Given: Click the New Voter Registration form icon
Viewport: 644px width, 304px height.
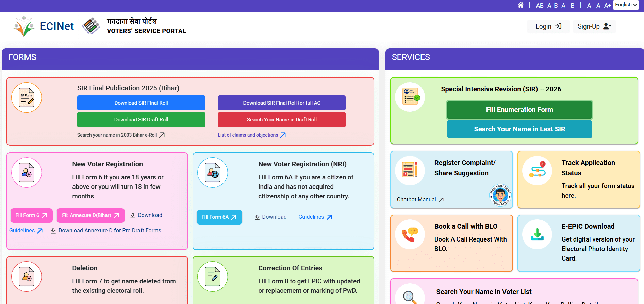Looking at the screenshot, I should (x=27, y=173).
